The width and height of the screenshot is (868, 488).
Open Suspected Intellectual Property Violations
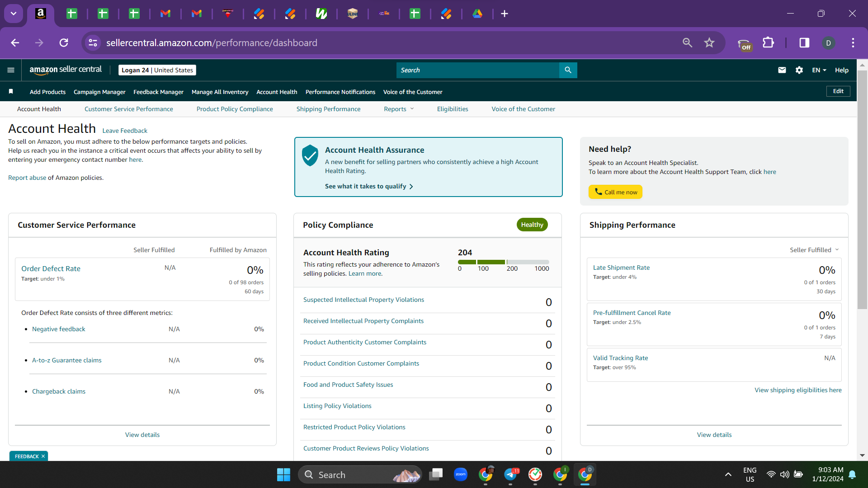pos(363,300)
